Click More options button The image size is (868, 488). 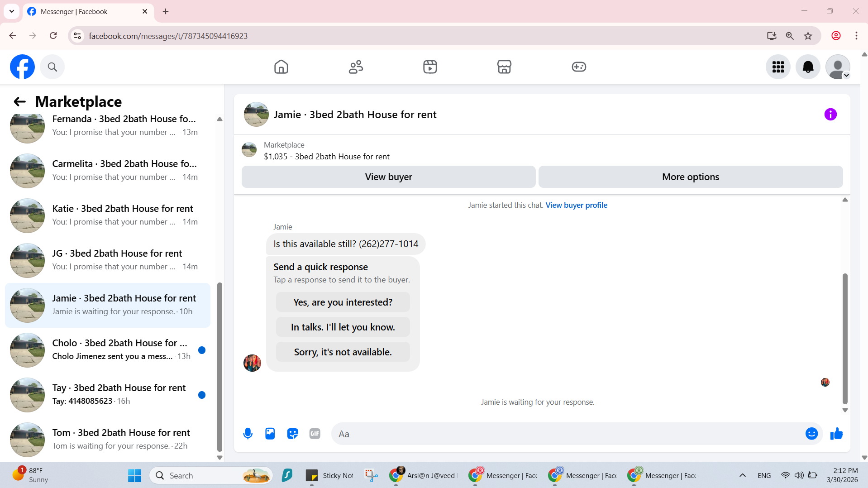click(691, 177)
